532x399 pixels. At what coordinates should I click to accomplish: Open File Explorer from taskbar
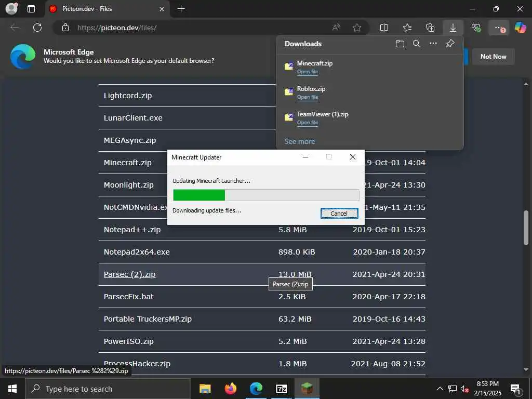[x=205, y=389]
